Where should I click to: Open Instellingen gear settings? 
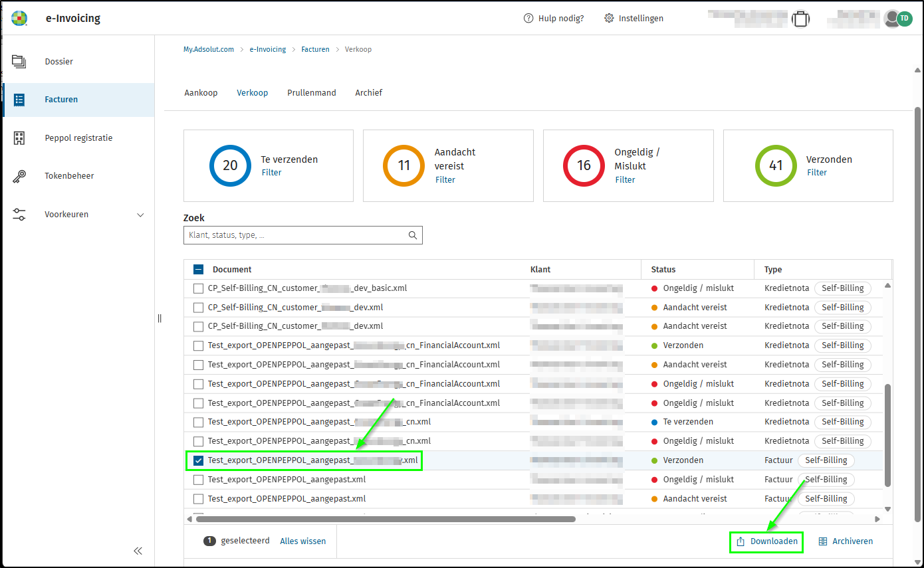click(x=634, y=19)
